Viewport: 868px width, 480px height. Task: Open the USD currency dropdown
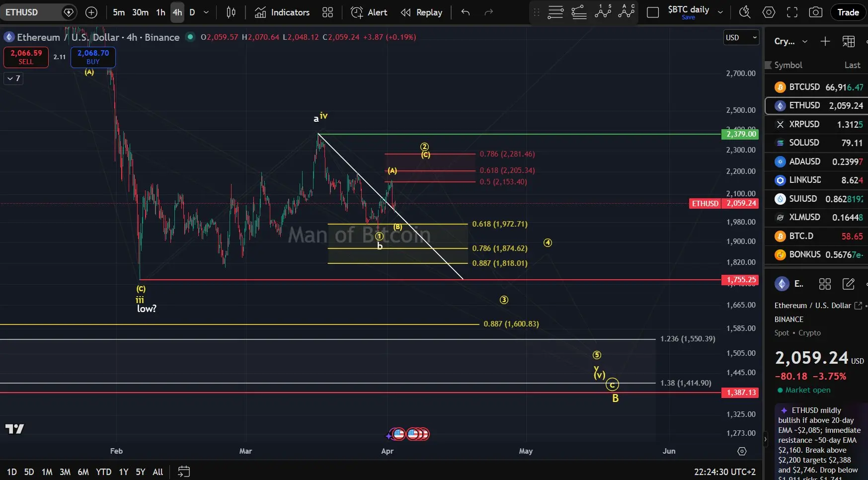click(x=741, y=38)
